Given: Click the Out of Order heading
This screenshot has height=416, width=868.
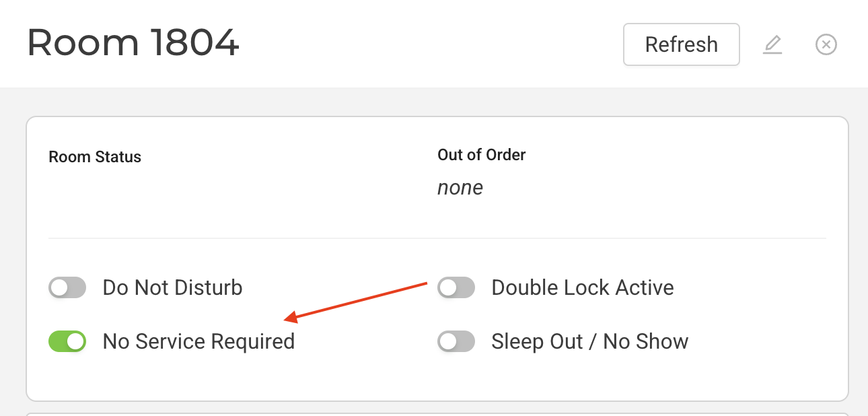Looking at the screenshot, I should 481,155.
